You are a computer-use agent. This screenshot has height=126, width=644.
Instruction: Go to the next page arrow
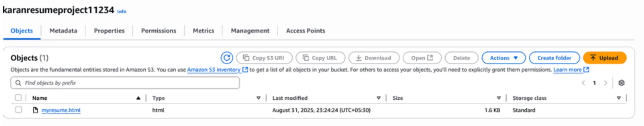click(x=605, y=83)
